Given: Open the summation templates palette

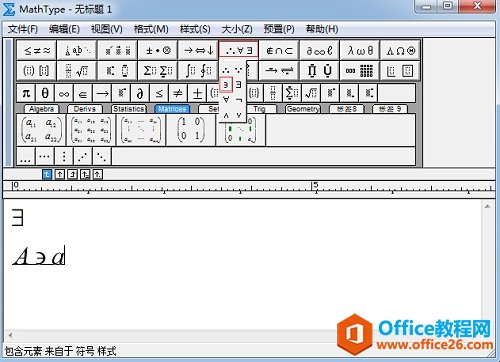Looking at the screenshot, I should [x=158, y=71].
